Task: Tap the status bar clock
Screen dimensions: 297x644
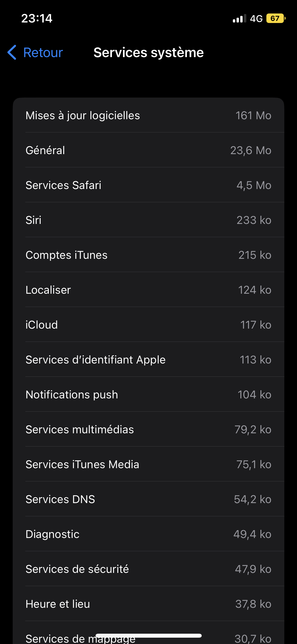Action: click(37, 19)
